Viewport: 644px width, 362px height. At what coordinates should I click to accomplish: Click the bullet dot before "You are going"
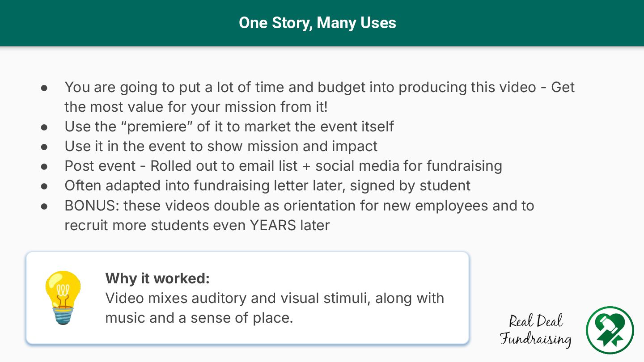44,88
